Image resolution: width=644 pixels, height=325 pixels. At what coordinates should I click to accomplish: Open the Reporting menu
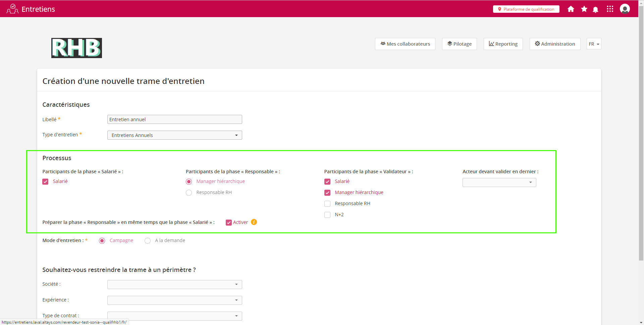tap(503, 44)
